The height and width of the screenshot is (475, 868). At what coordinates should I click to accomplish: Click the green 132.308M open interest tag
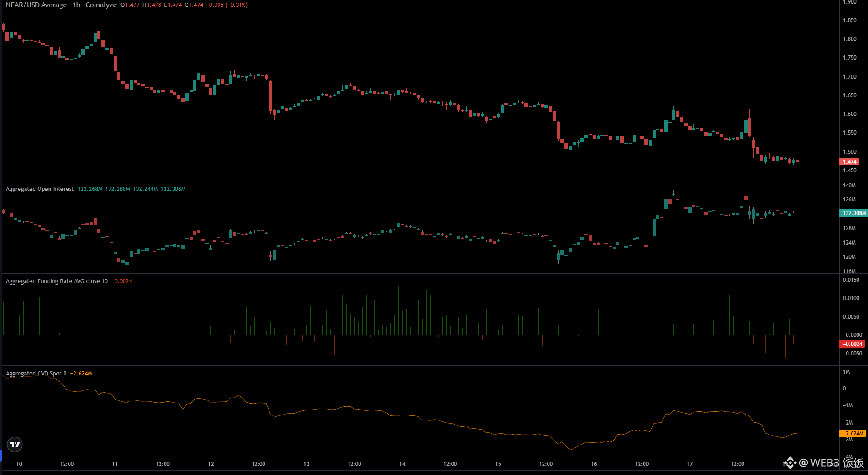pos(853,212)
